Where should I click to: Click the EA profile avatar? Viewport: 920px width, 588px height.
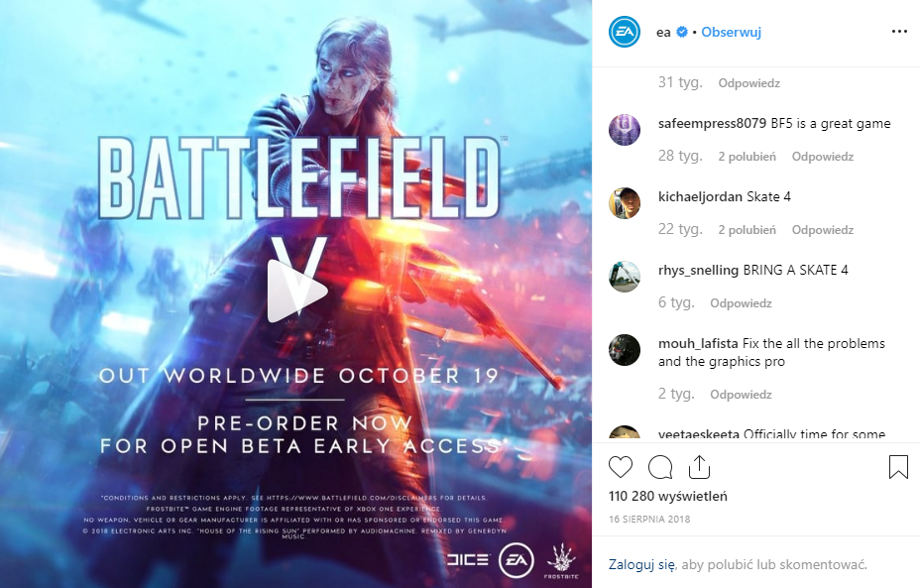pyautogui.click(x=625, y=32)
